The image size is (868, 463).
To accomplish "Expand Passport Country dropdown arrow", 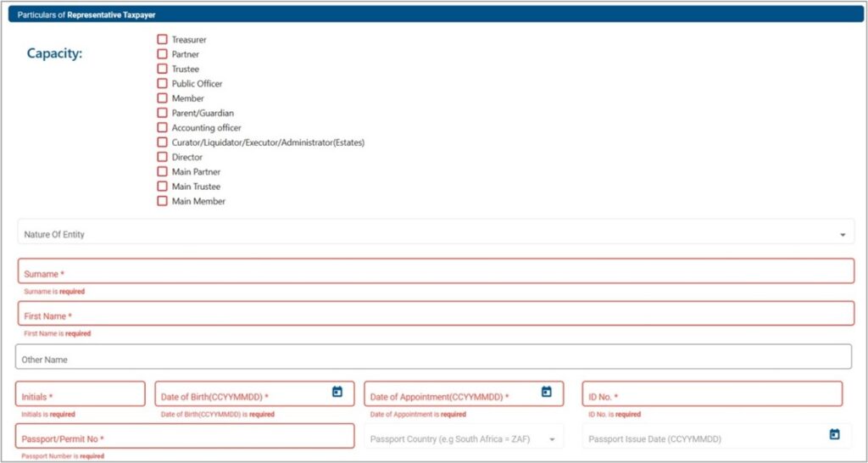I will click(552, 439).
